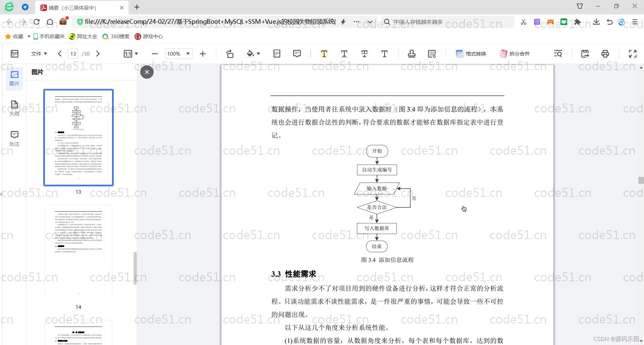Rotate the current PDF page
This screenshot has height=345, width=644.
[x=230, y=54]
